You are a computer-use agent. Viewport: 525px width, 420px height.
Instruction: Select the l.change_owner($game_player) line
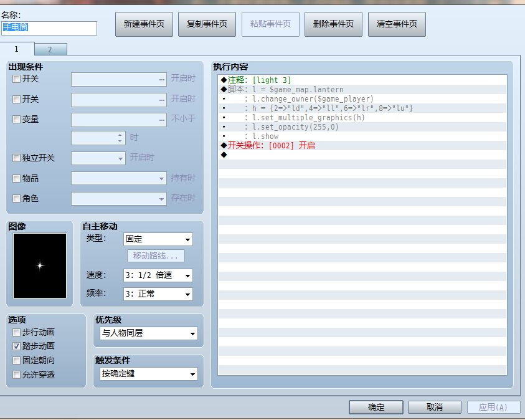pos(362,99)
